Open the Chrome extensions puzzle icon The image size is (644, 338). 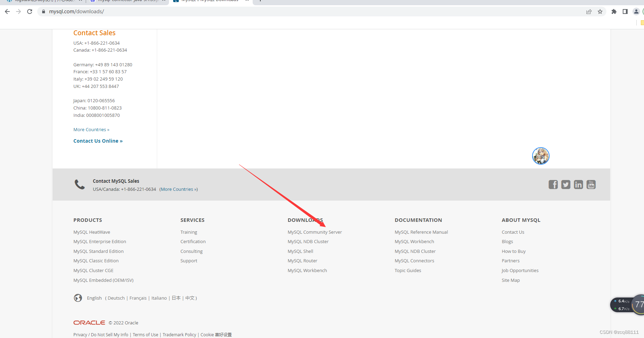click(614, 11)
